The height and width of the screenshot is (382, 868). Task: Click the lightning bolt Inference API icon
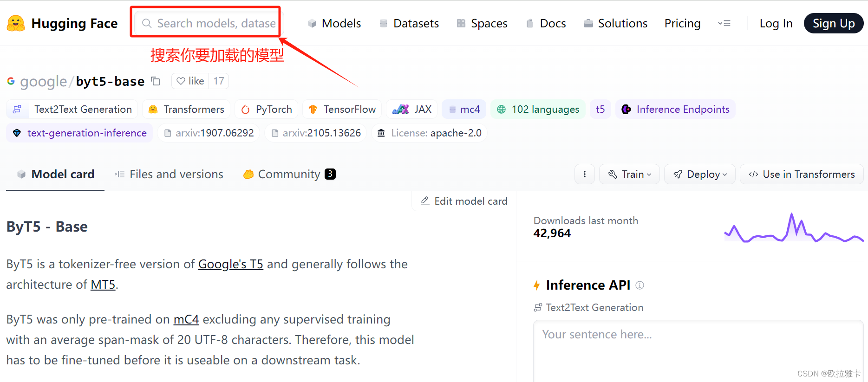click(x=537, y=285)
